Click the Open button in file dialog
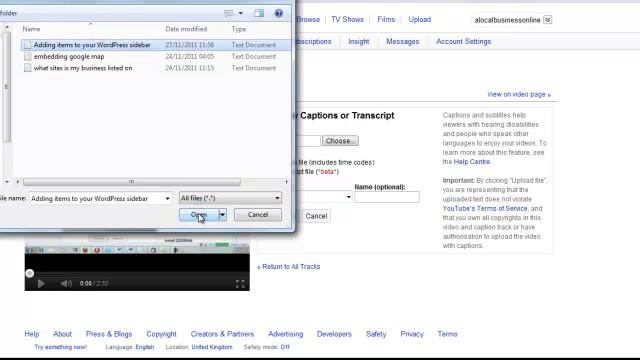This screenshot has height=360, width=640. (199, 215)
